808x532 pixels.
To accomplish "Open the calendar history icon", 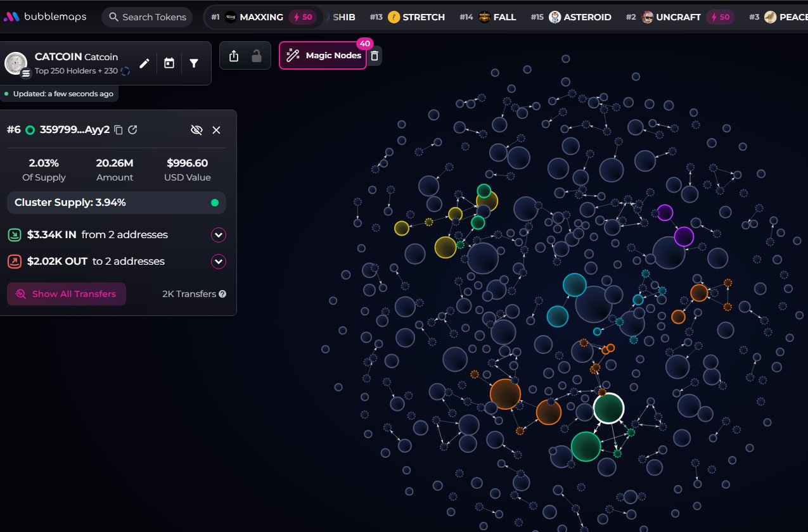I will [x=169, y=63].
